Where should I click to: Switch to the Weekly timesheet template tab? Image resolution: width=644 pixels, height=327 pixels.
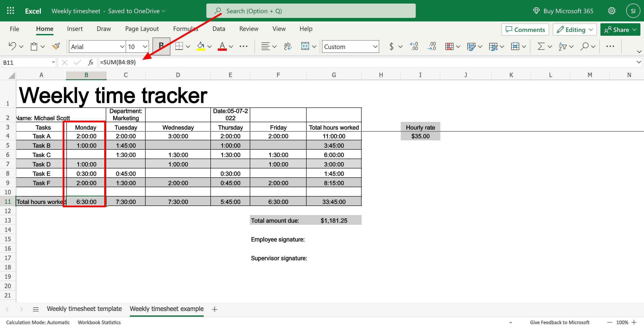pos(83,309)
